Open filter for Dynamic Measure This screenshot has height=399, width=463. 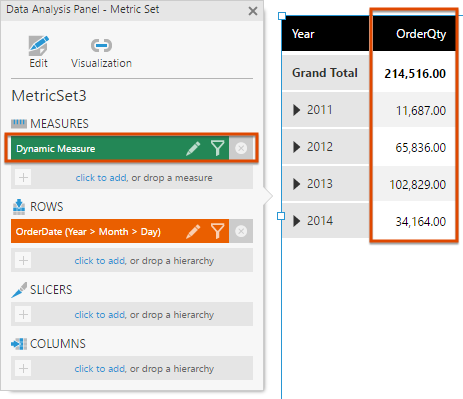tap(217, 148)
